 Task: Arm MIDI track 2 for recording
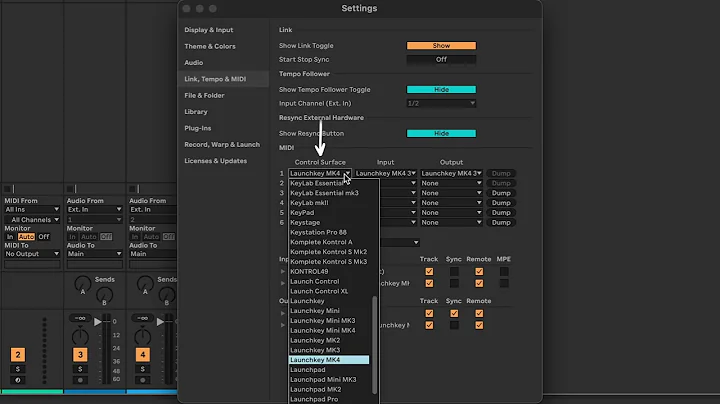(x=18, y=380)
